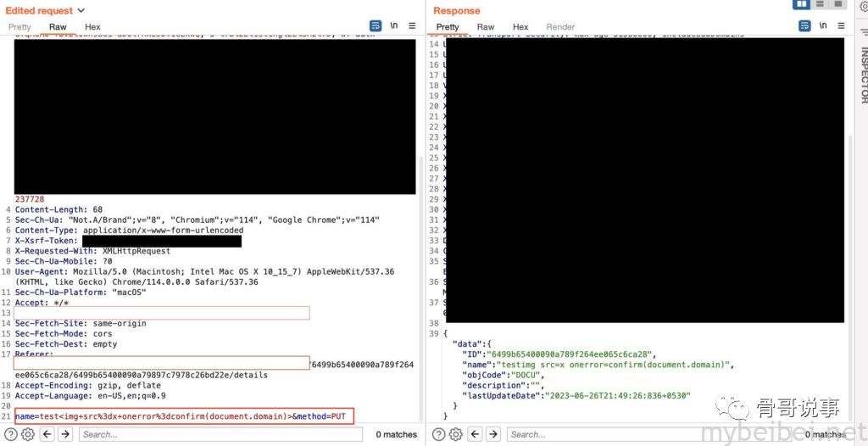Go to previous match in response search
Viewport: 868px width, 446px height.
click(476, 434)
